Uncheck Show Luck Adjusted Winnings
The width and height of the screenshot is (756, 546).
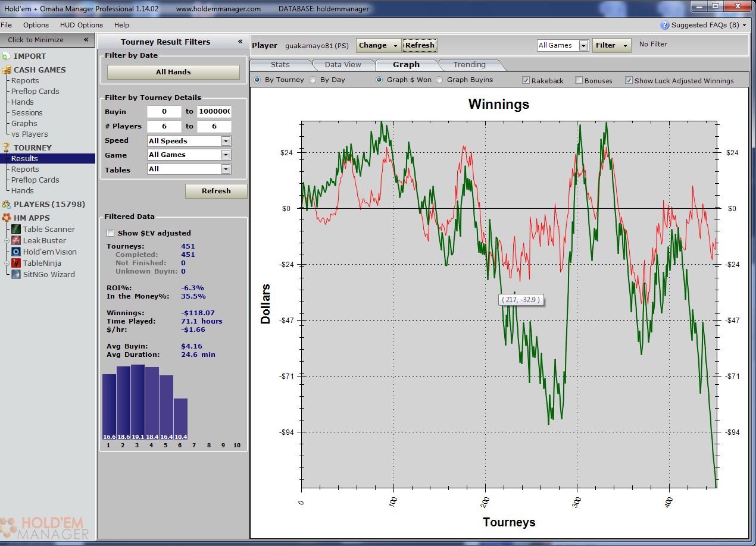pos(629,80)
